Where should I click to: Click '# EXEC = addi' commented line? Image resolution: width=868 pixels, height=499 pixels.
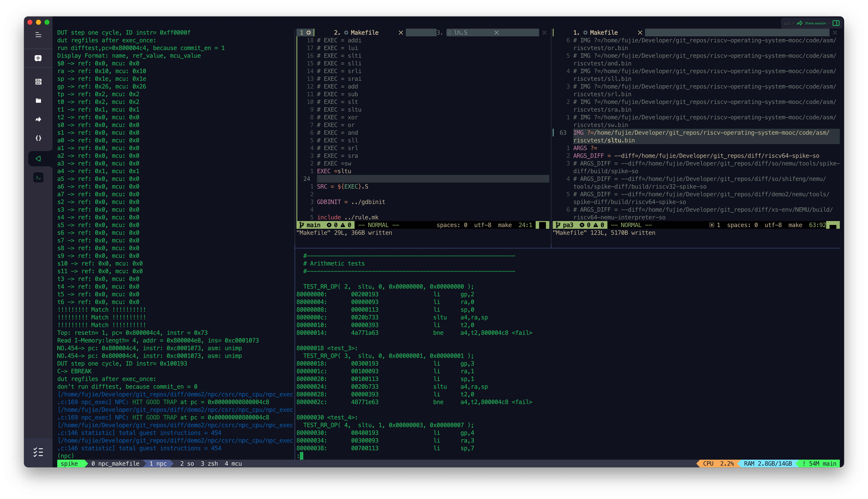tap(339, 40)
